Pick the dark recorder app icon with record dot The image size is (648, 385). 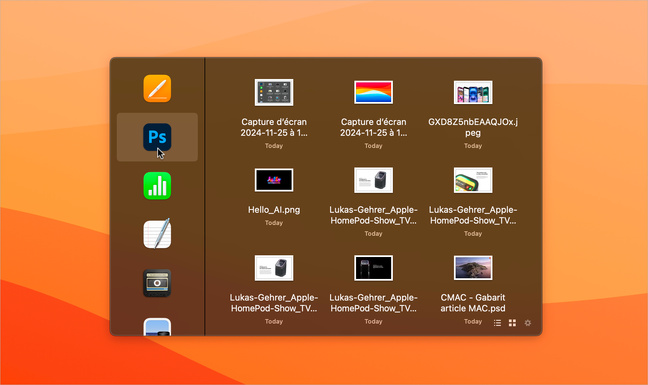pyautogui.click(x=157, y=283)
